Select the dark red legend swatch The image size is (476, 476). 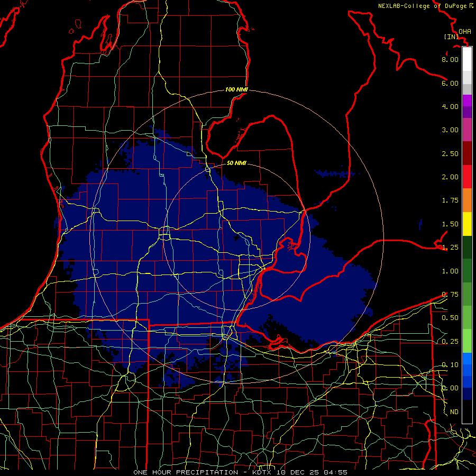467,153
